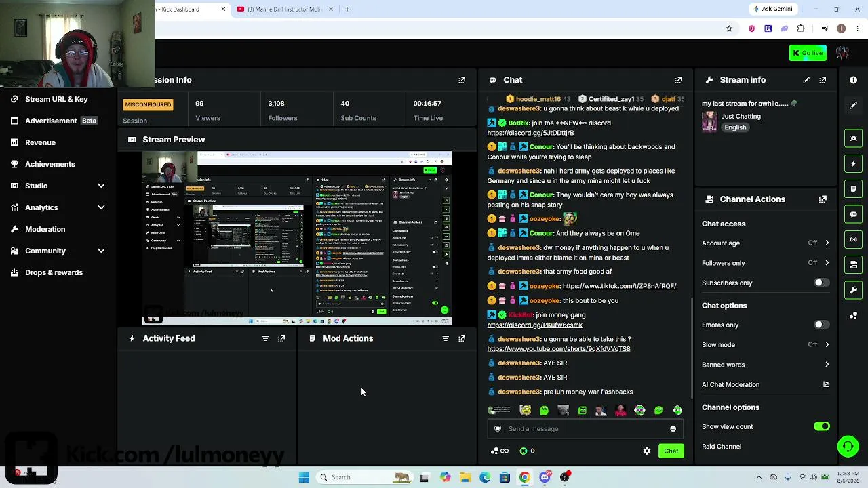The image size is (868, 488).
Task: Toggle the lightning activity feed rail icon
Action: (x=853, y=163)
